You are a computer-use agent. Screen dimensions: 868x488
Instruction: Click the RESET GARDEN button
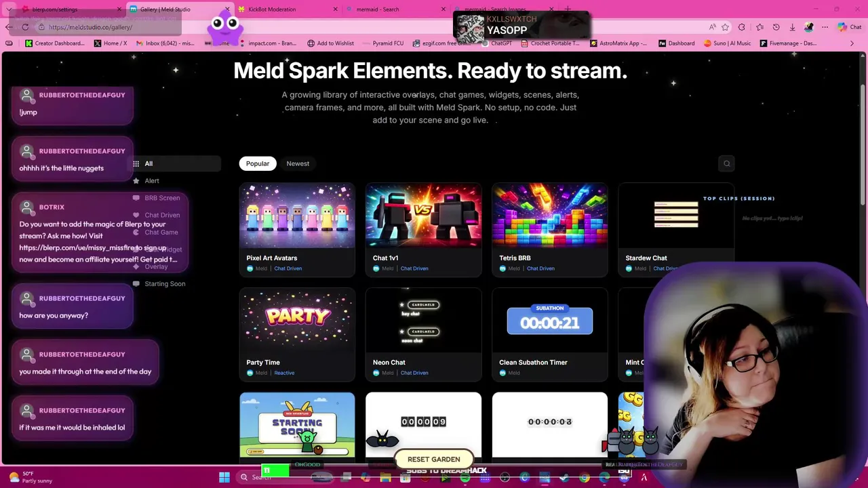point(433,460)
